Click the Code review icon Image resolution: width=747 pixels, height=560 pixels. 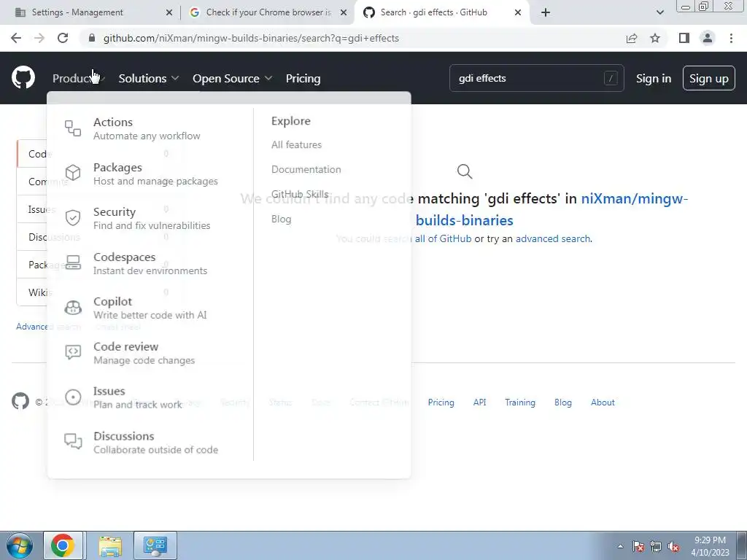pyautogui.click(x=73, y=352)
